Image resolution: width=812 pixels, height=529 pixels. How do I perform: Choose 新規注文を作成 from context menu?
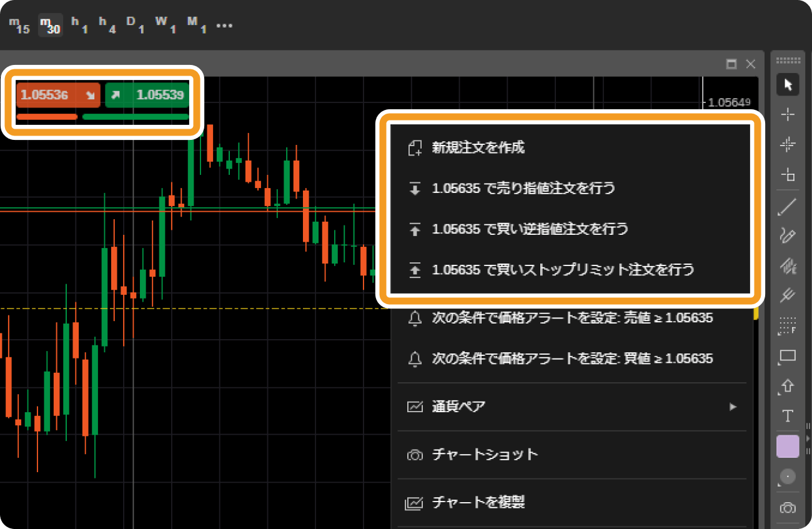(x=570, y=147)
